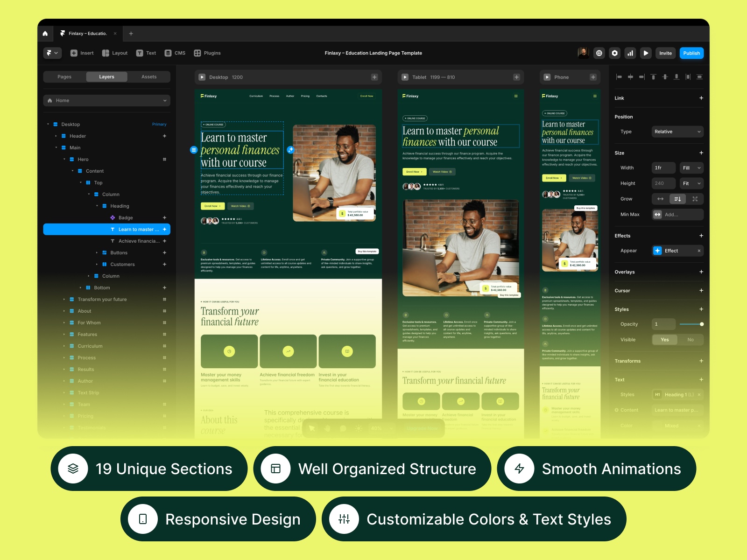Open the Insert panel
This screenshot has width=747, height=560.
pyautogui.click(x=82, y=53)
